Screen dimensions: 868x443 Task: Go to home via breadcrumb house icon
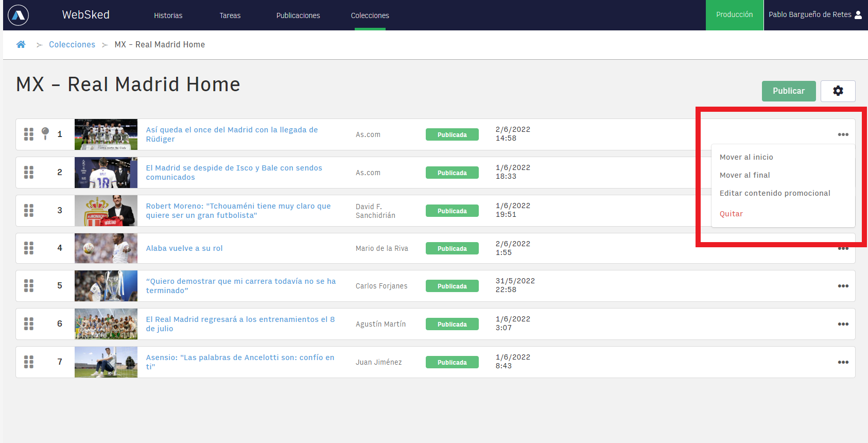pos(21,44)
